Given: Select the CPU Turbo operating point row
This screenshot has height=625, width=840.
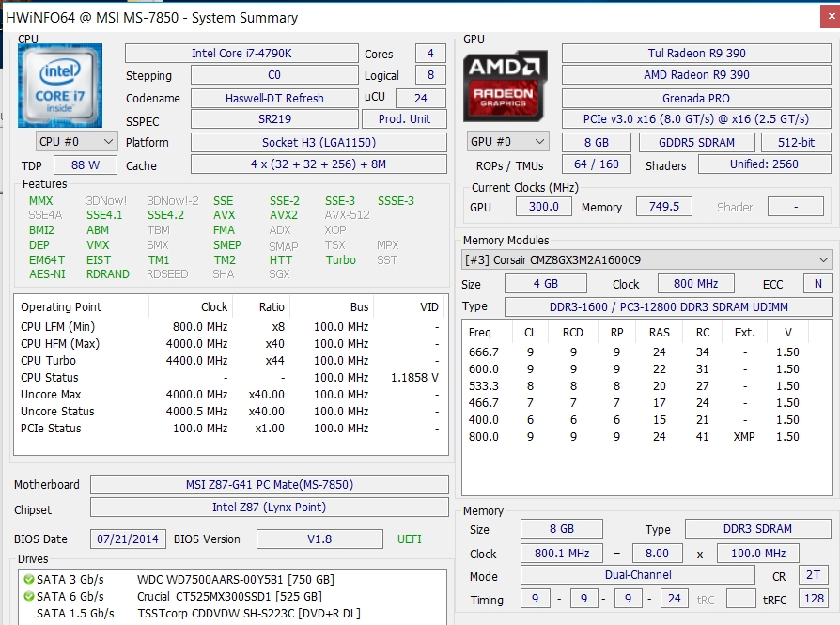Looking at the screenshot, I should (x=230, y=361).
